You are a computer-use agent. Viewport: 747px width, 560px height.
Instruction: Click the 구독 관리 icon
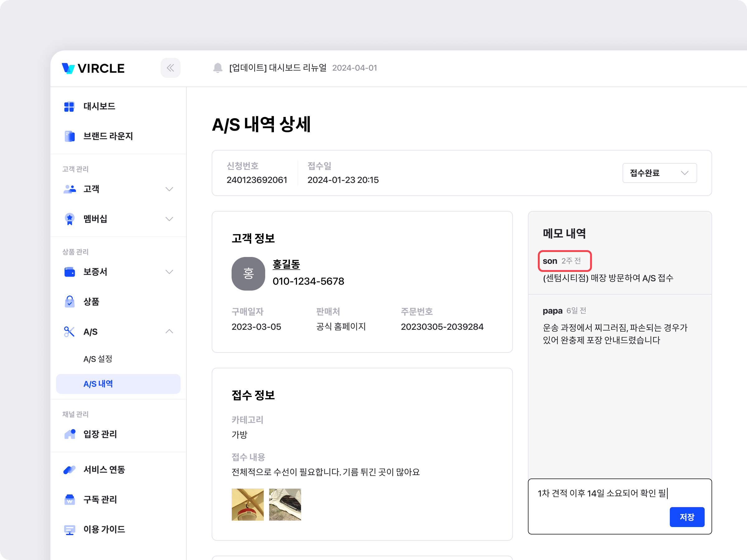pyautogui.click(x=70, y=499)
